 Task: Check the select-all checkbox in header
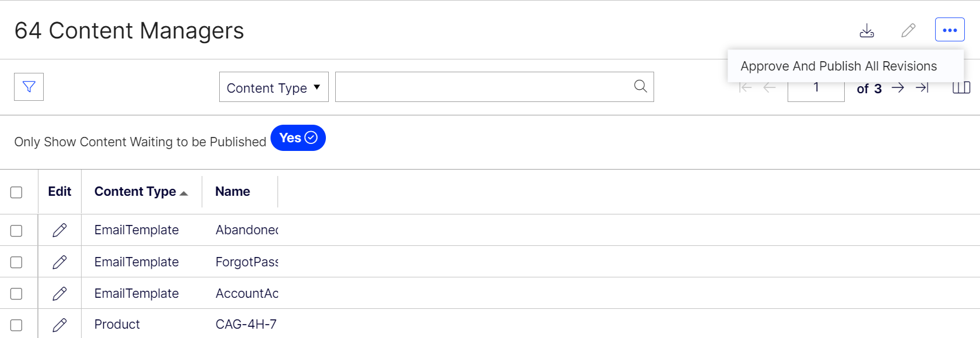(x=17, y=191)
